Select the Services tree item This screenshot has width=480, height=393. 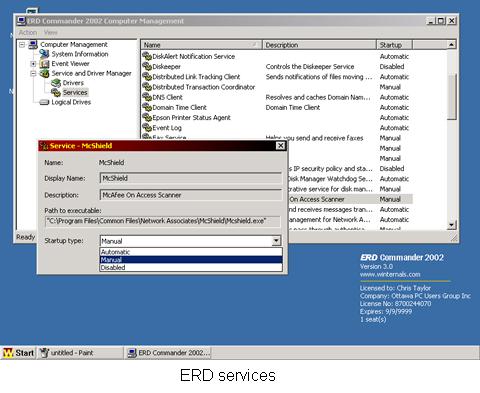(75, 92)
